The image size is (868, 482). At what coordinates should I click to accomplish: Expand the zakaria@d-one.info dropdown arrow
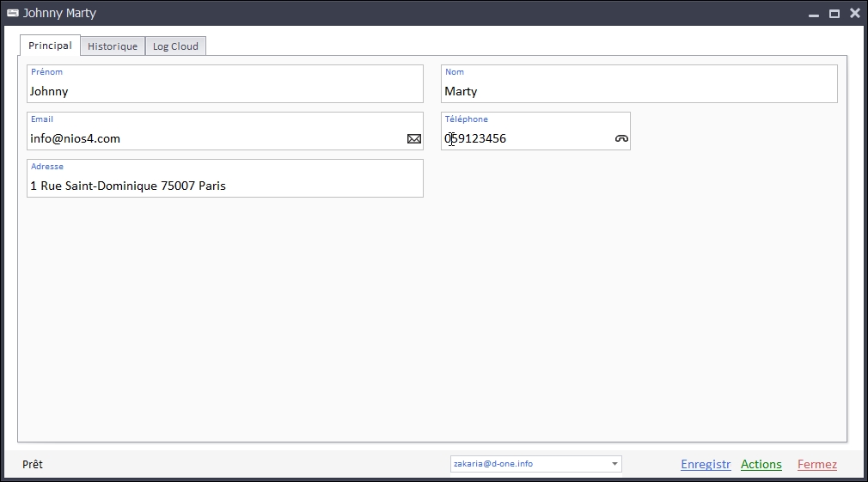(614, 464)
